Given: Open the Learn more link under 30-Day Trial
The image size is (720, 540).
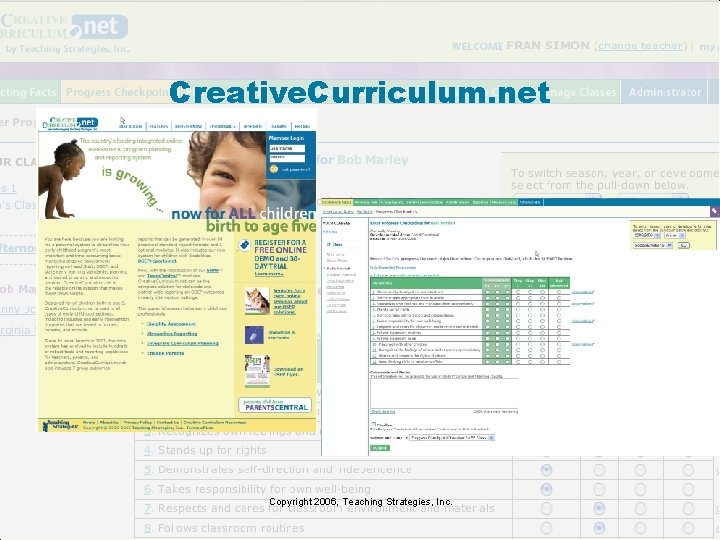Looking at the screenshot, I should point(269,274).
